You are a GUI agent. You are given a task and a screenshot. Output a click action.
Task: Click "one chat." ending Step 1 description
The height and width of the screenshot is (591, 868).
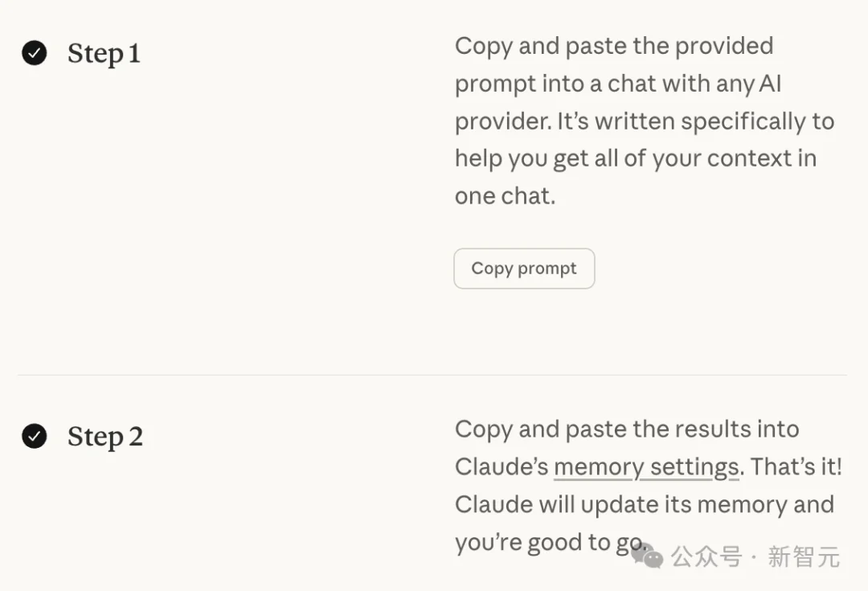click(505, 196)
